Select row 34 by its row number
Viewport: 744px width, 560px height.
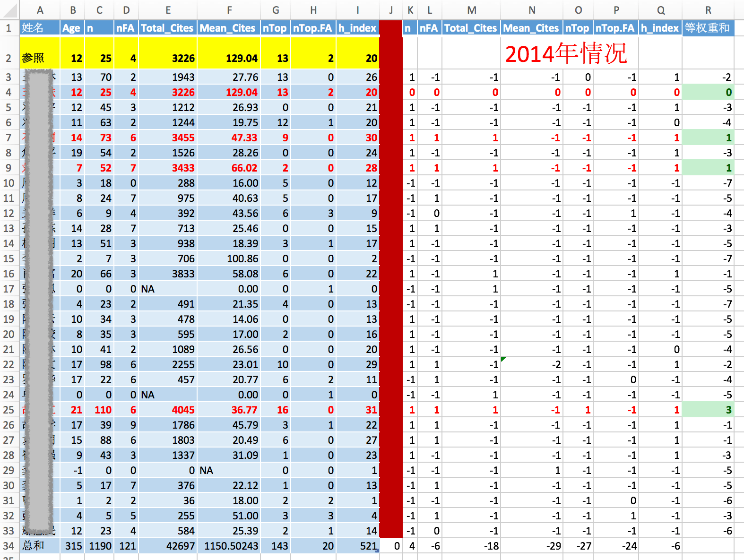[9, 546]
